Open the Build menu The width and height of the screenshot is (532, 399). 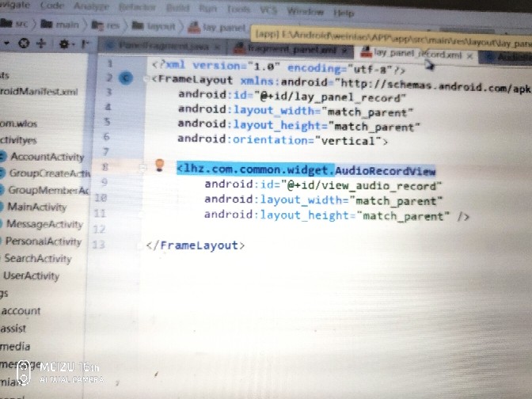[x=177, y=8]
